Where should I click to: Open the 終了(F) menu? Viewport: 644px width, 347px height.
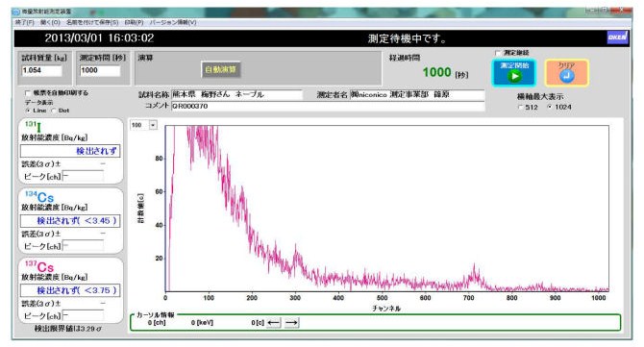click(x=25, y=22)
